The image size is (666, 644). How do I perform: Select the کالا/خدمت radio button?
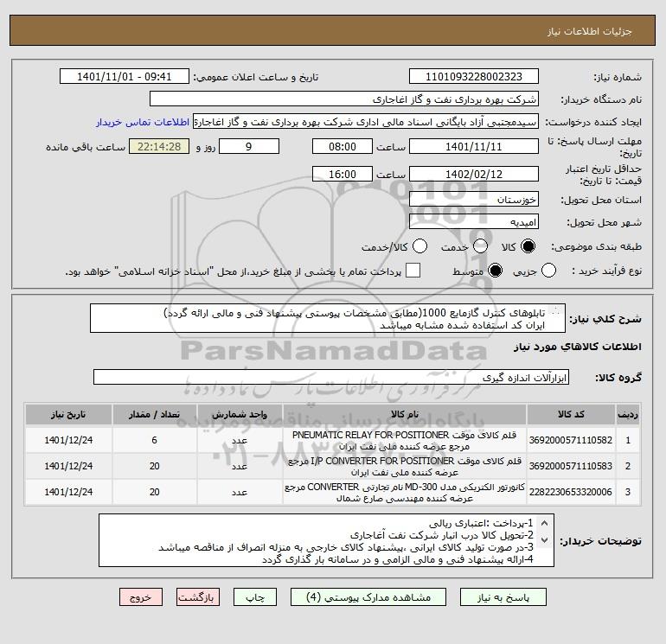pos(420,246)
